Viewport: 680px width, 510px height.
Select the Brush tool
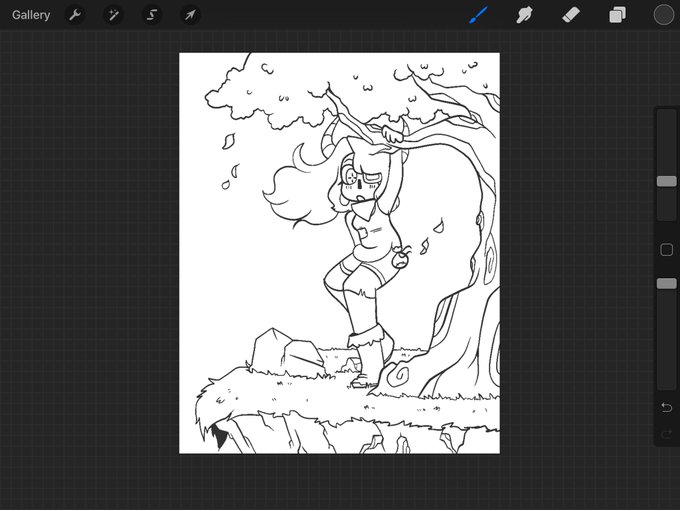(x=478, y=15)
